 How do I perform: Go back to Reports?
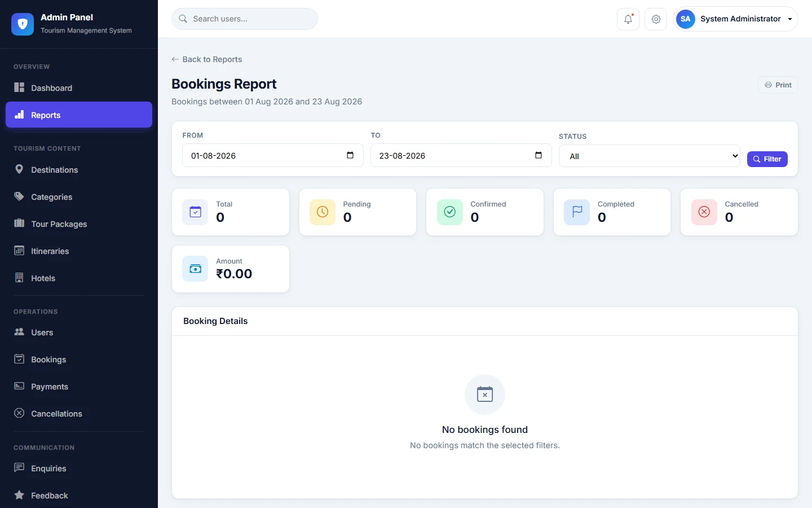tap(207, 59)
